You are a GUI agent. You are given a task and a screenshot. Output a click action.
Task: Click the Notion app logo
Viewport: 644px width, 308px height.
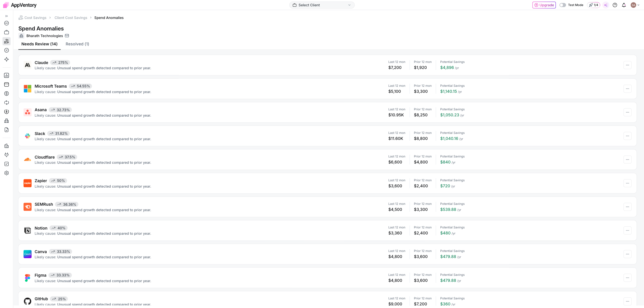[28, 230]
